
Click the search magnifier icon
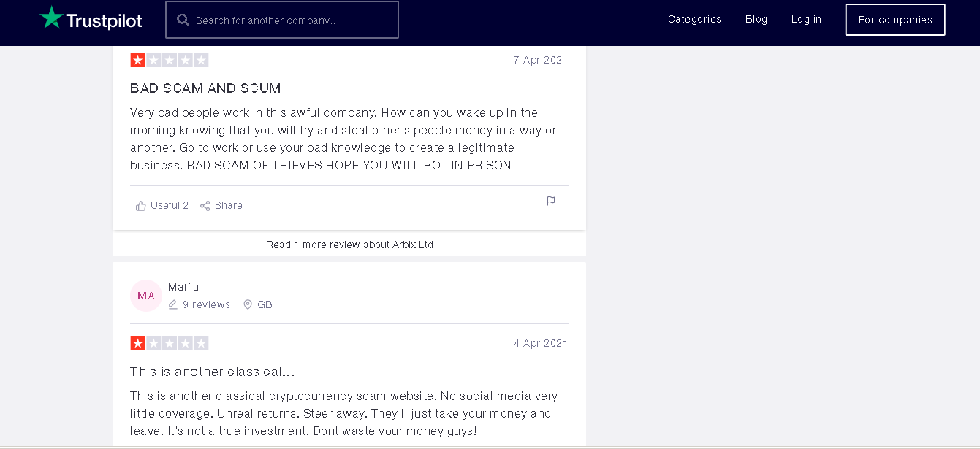click(183, 20)
